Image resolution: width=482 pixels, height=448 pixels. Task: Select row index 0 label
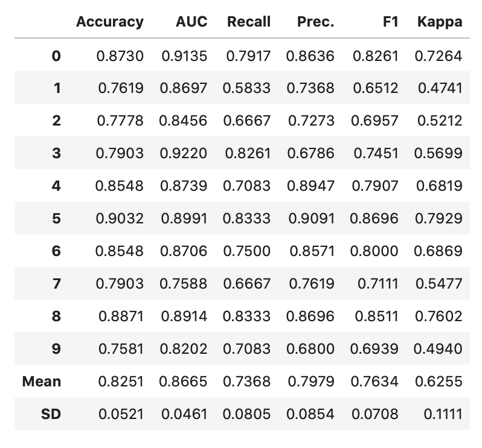tap(56, 56)
